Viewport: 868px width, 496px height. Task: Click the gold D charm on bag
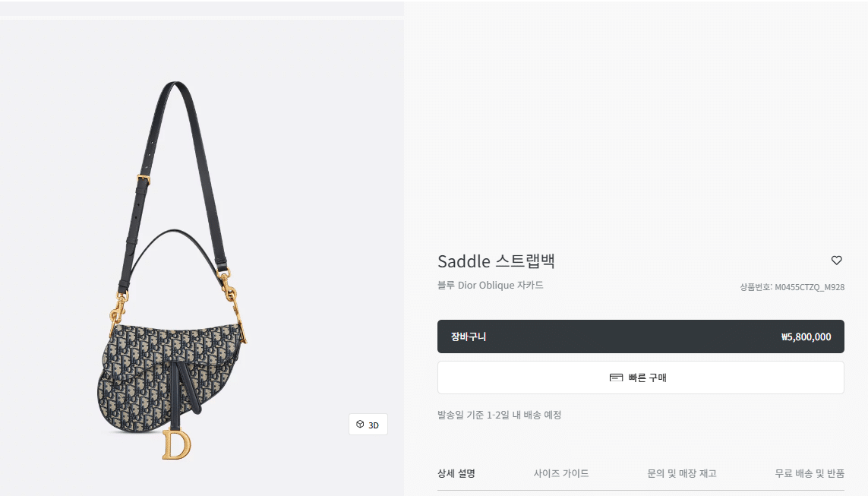tap(177, 445)
